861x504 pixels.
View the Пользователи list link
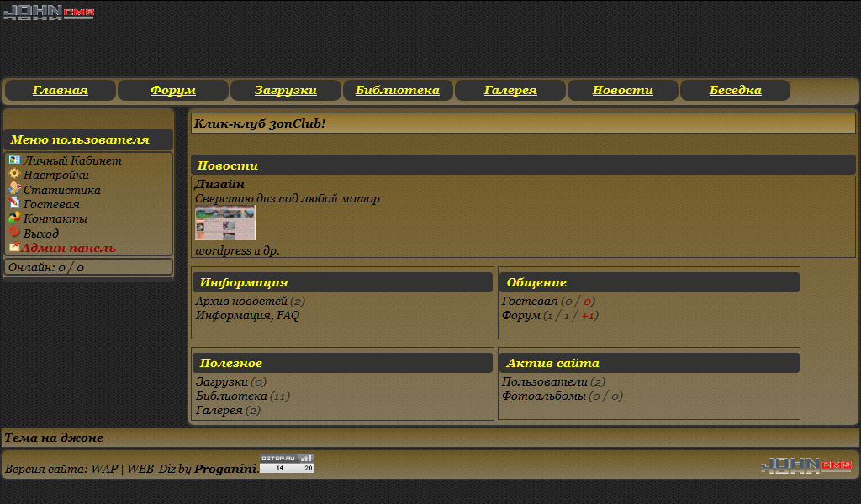tap(544, 381)
